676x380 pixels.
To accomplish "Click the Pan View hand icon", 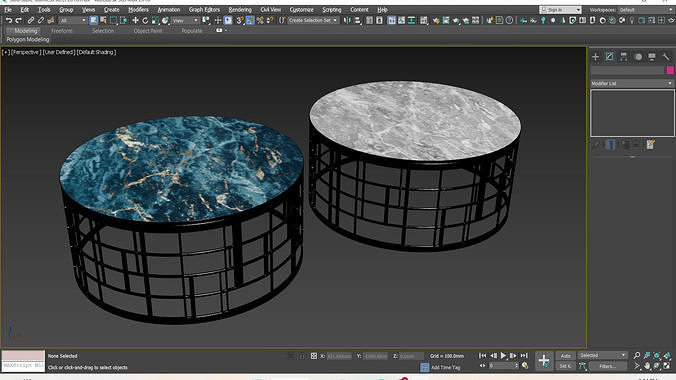I will coord(647,366).
